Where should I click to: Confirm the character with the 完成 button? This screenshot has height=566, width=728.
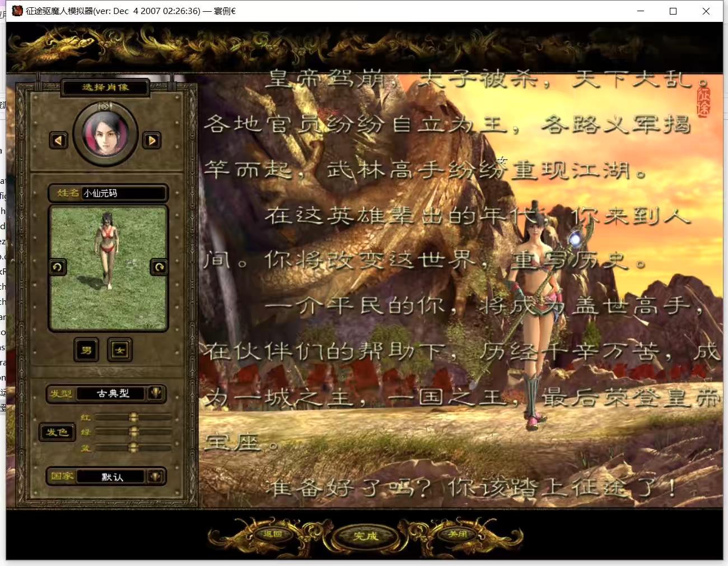click(x=366, y=536)
